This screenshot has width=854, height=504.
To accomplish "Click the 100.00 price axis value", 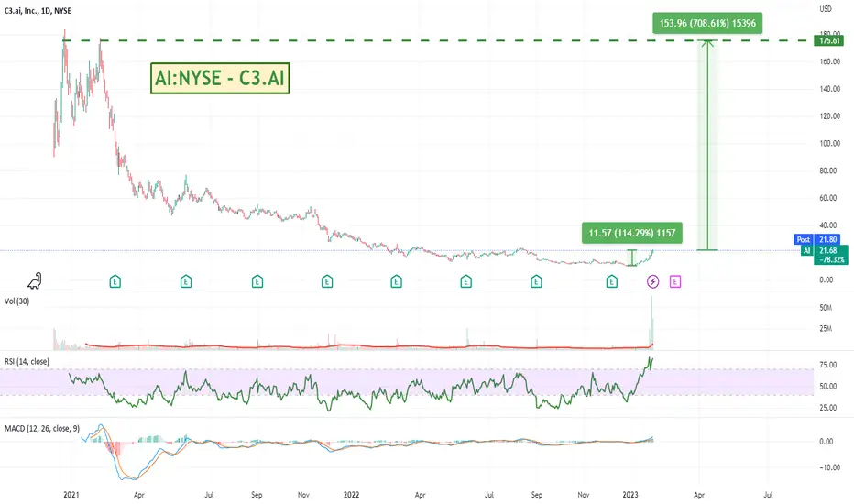I will pos(829,143).
